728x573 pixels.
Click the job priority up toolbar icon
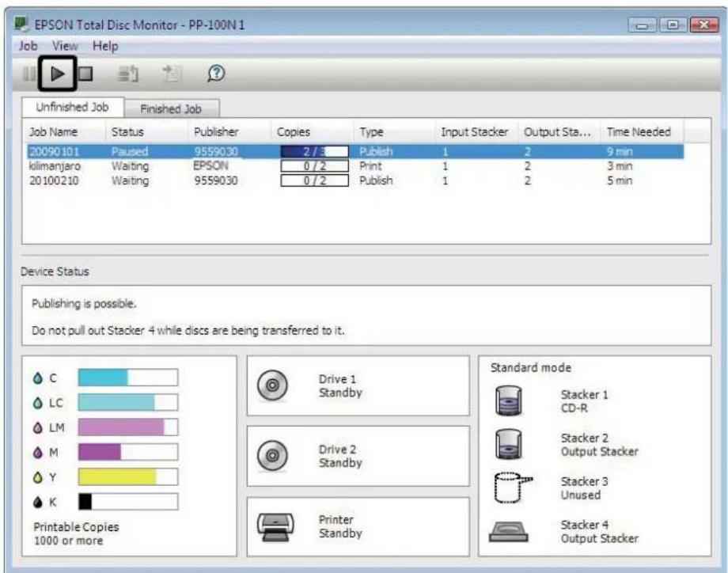(128, 74)
